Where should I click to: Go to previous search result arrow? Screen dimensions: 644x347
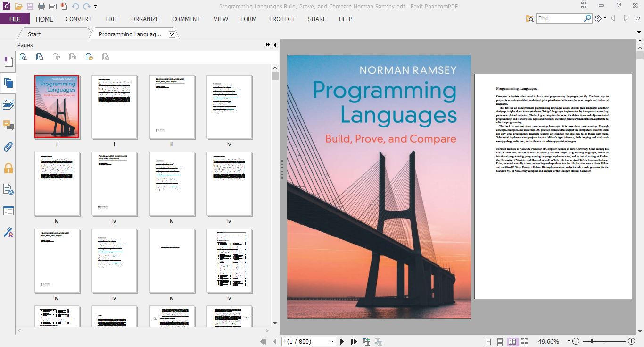pos(613,18)
